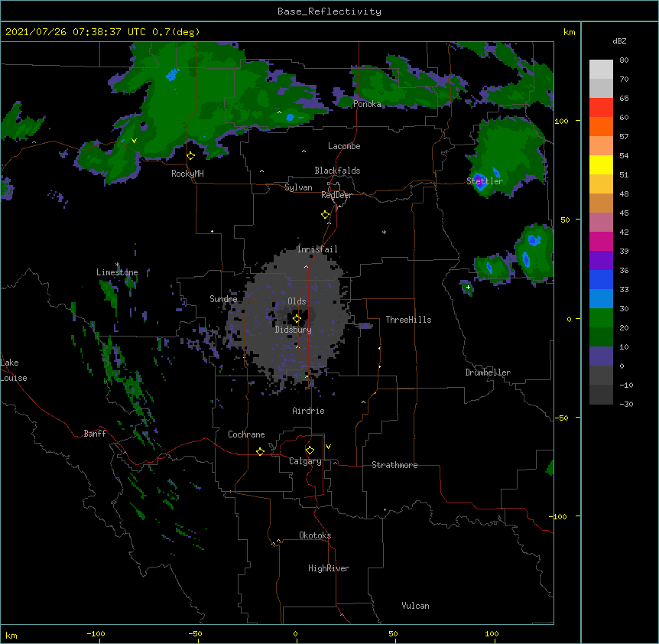Click the Sundre label

coord(223,299)
